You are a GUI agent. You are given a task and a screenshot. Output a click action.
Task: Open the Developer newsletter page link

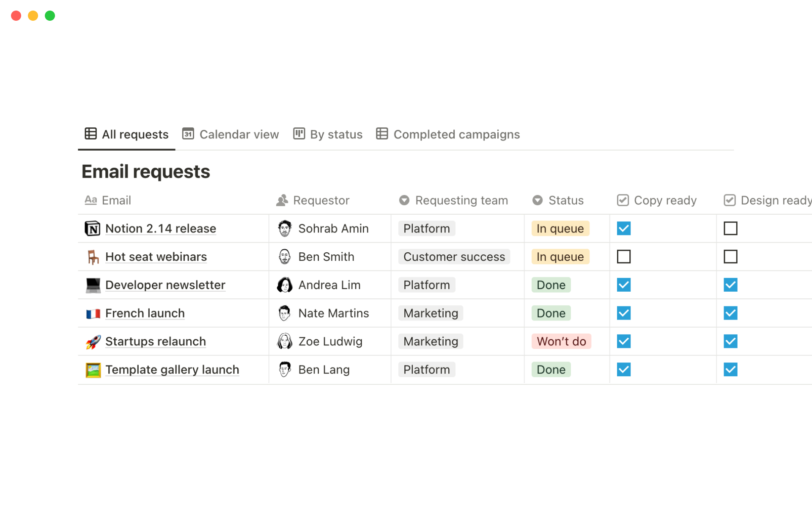tap(165, 285)
